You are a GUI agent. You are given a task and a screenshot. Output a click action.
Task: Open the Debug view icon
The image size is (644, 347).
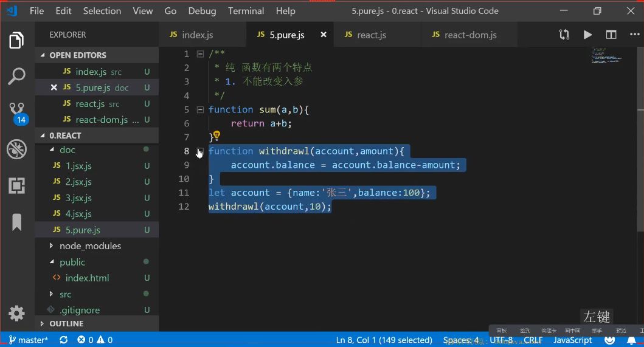[16, 149]
